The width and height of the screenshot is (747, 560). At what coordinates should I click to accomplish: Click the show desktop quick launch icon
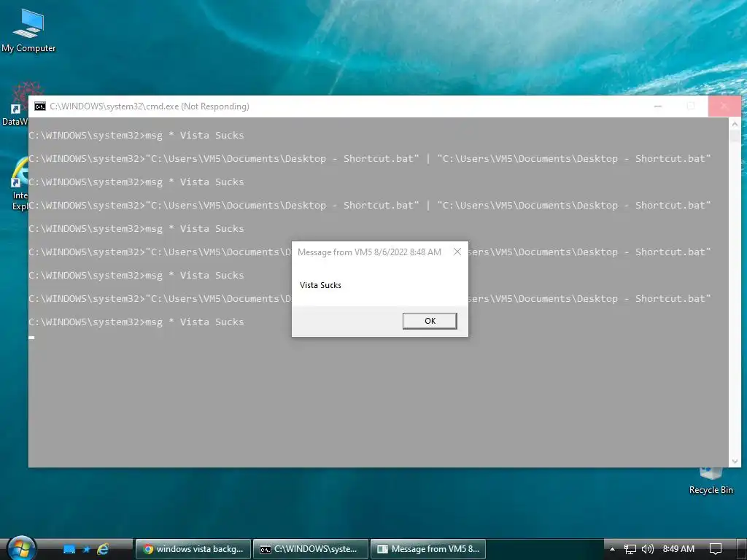[x=69, y=549]
